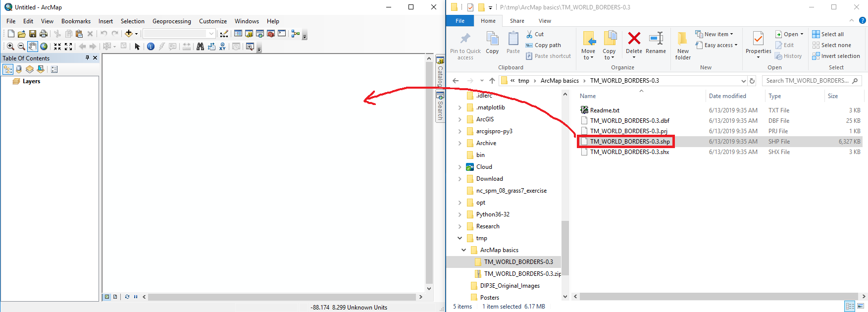Select the Identify tool

(151, 47)
